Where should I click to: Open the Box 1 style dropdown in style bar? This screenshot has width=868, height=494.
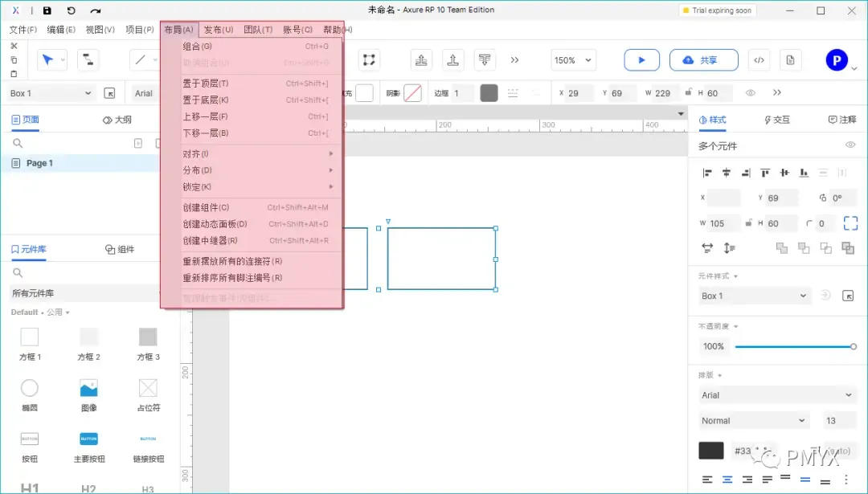point(51,93)
